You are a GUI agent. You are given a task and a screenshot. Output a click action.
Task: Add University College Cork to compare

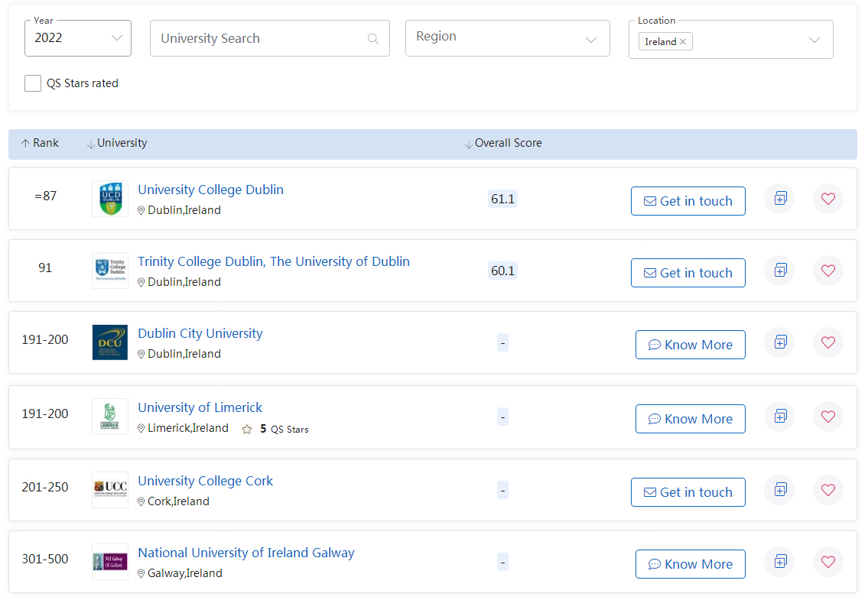coord(779,490)
